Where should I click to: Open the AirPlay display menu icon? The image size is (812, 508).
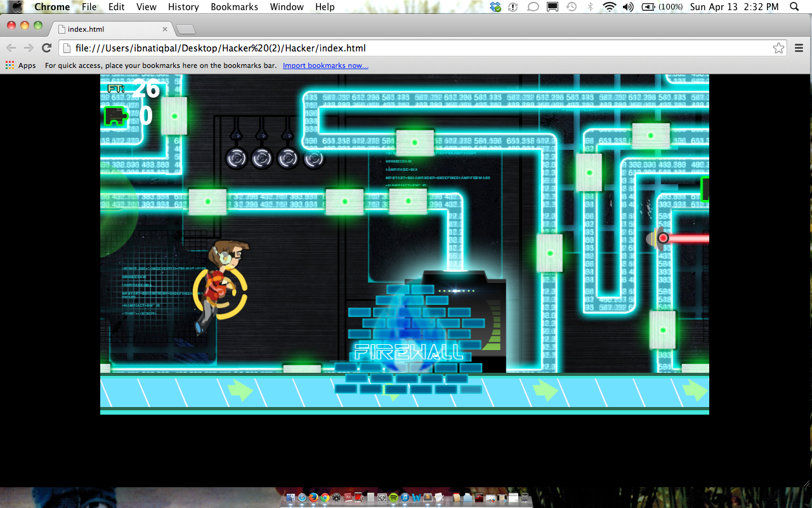pos(553,7)
